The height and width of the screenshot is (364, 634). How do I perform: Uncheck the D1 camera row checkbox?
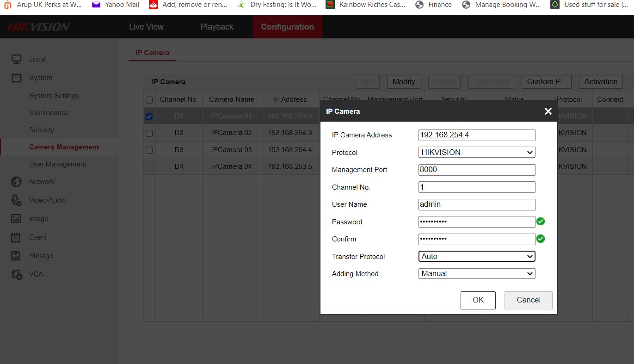tap(149, 117)
